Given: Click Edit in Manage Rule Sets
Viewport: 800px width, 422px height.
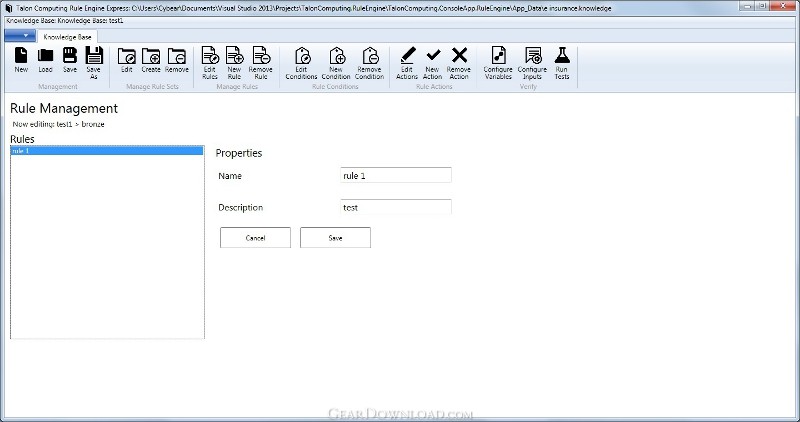Looking at the screenshot, I should (x=127, y=56).
